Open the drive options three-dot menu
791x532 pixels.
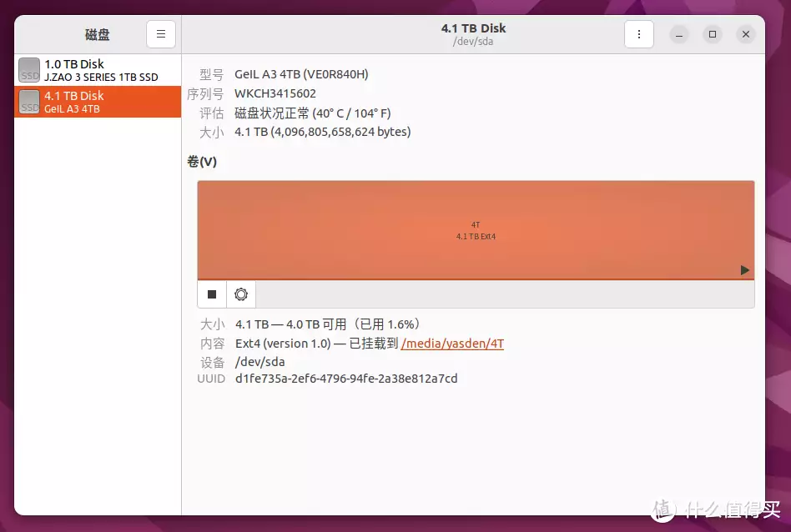[638, 34]
